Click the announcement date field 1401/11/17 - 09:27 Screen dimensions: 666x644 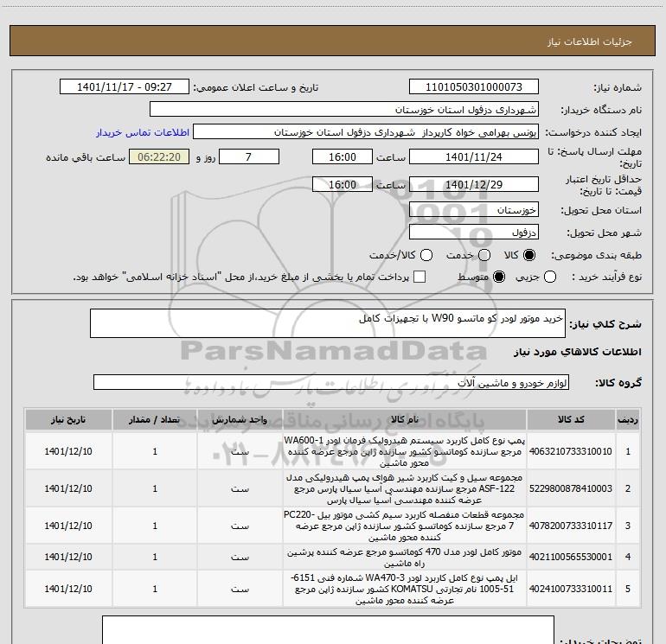click(125, 87)
